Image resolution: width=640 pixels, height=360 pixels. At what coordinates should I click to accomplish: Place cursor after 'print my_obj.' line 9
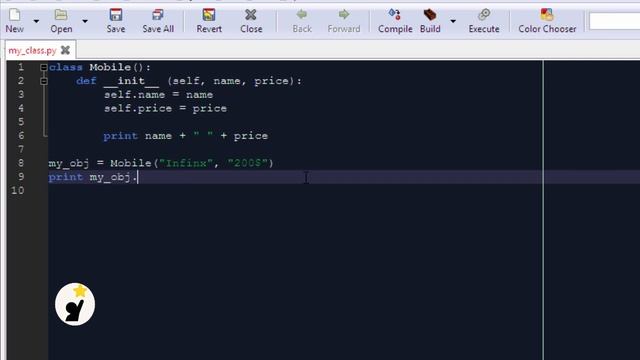pyautogui.click(x=139, y=177)
